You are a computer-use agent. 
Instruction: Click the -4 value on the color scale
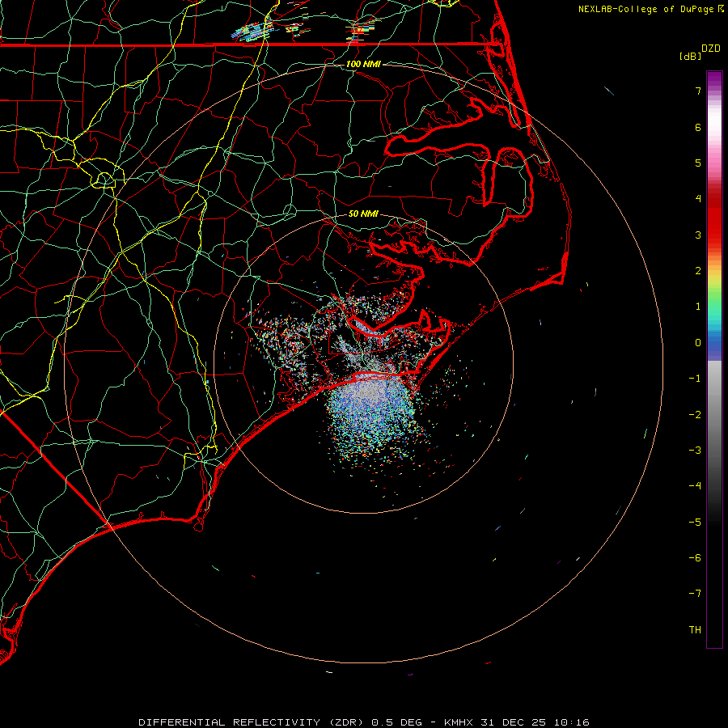tap(695, 486)
